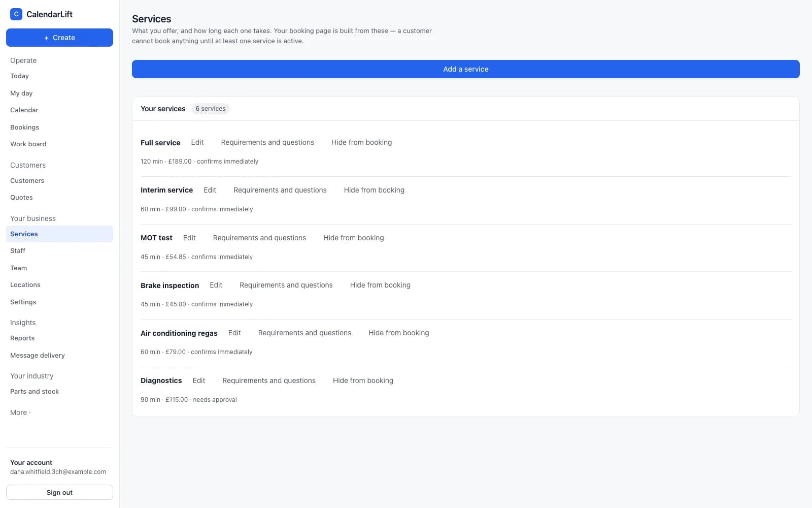Edit Air conditioning regas service
The width and height of the screenshot is (812, 508).
point(234,333)
